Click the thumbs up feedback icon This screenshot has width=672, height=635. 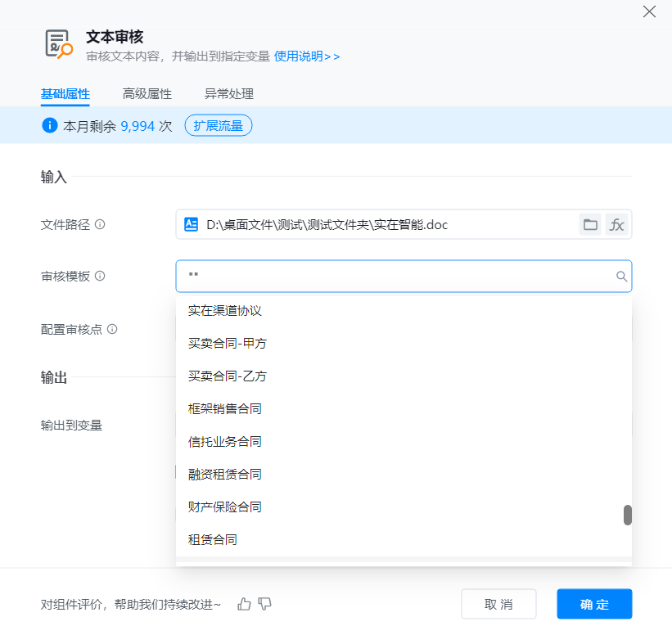[x=244, y=604]
